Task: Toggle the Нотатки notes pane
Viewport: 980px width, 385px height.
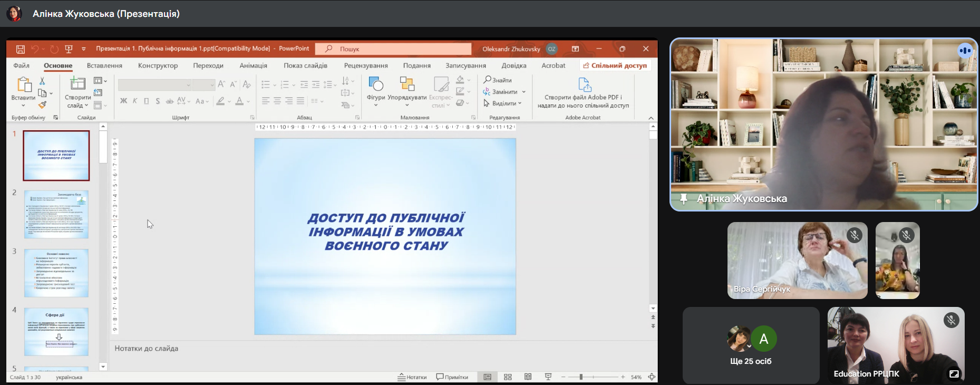Action: pyautogui.click(x=412, y=377)
